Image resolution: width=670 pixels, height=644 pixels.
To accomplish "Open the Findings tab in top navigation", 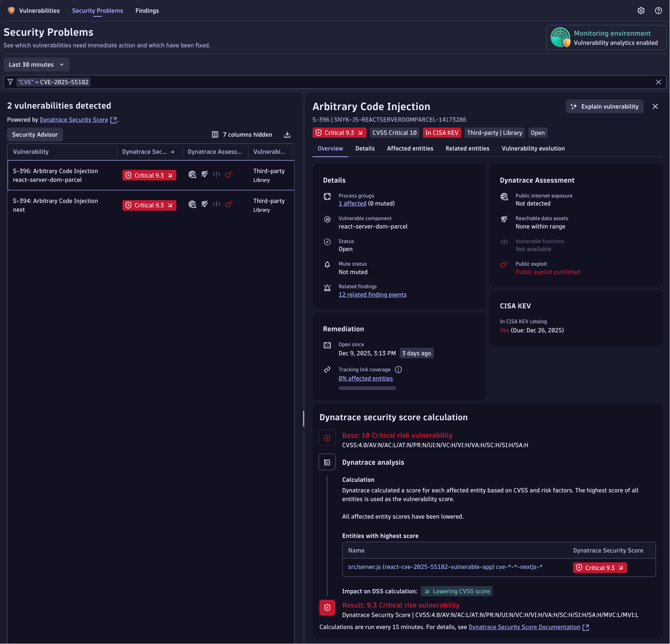I will pyautogui.click(x=147, y=11).
